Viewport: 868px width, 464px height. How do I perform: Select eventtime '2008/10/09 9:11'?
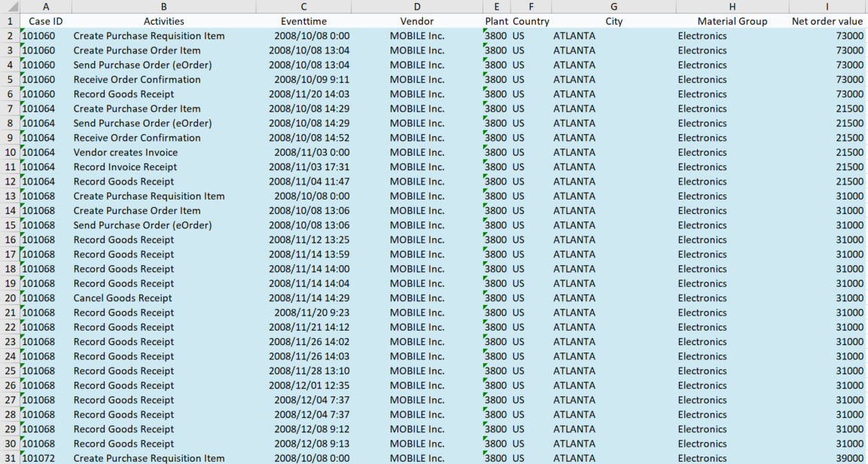point(303,79)
